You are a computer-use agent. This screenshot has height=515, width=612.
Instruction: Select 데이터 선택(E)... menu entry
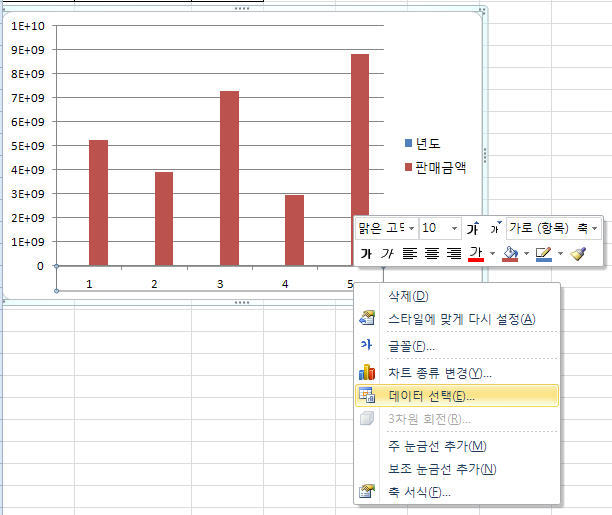(457, 396)
